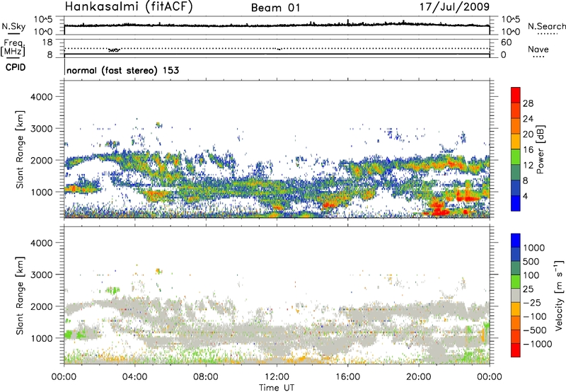Click the "-1000" tick on the Velocity colorbar

538,344
